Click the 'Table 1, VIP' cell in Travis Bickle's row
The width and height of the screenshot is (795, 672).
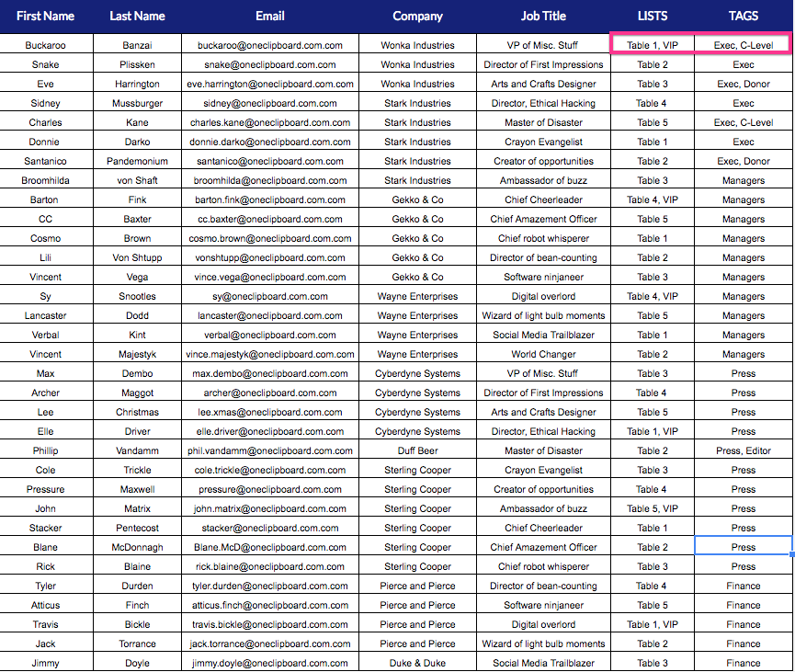[x=653, y=623]
